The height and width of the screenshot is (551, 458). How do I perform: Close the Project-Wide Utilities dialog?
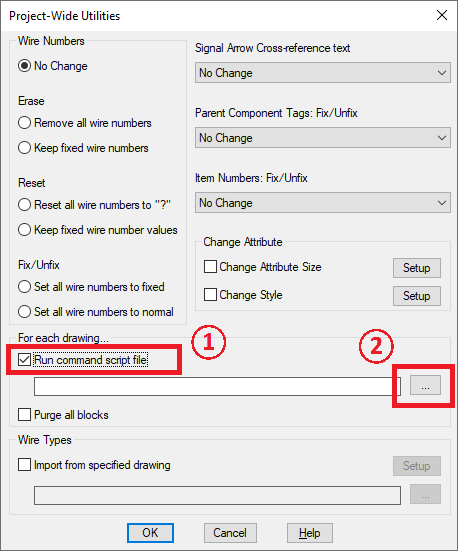441,15
